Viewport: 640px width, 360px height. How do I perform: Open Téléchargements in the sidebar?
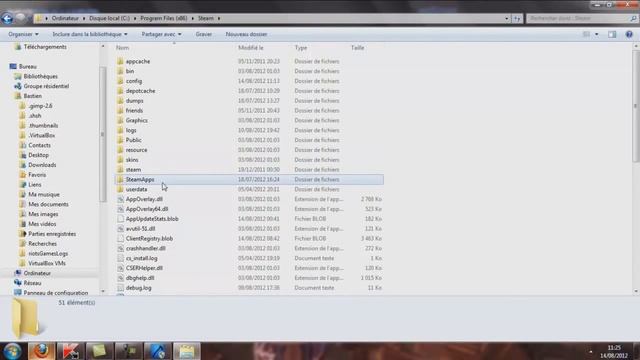45,47
